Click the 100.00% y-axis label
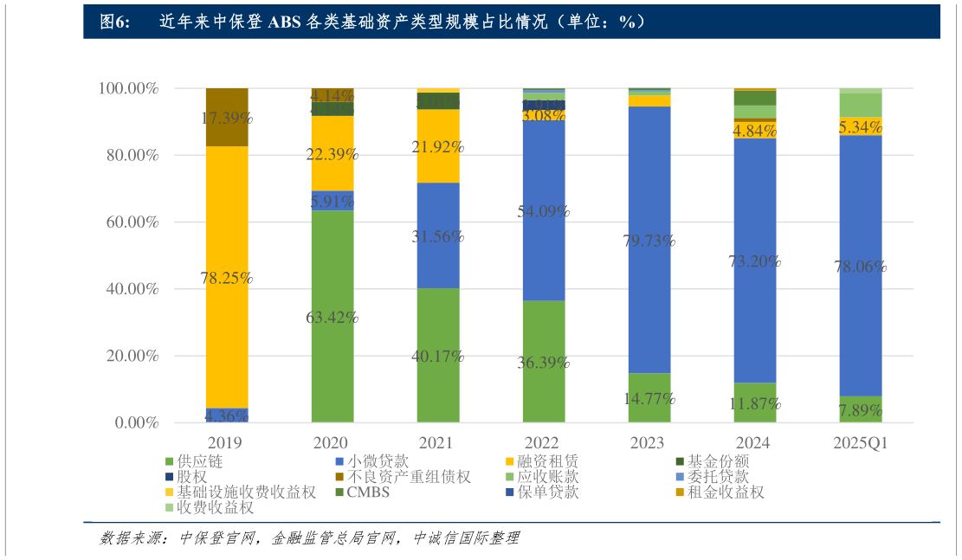Viewport: 962px width, 560px height. [126, 87]
